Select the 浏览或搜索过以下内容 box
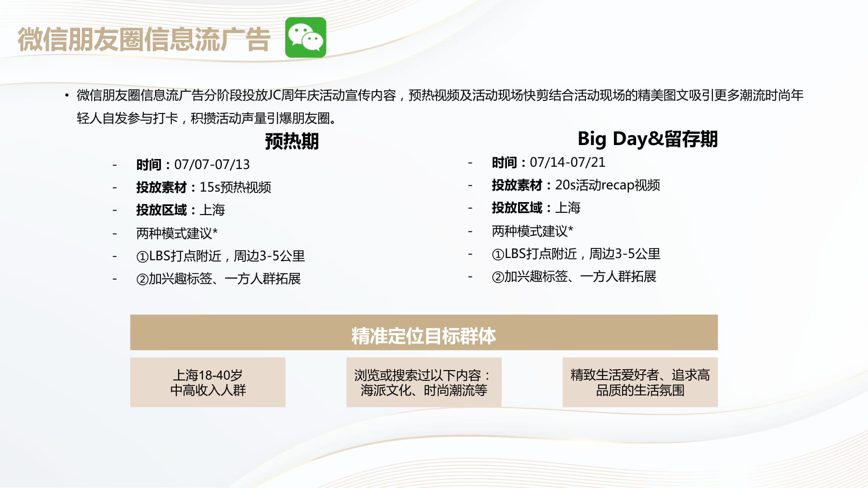The image size is (868, 488). coord(424,382)
